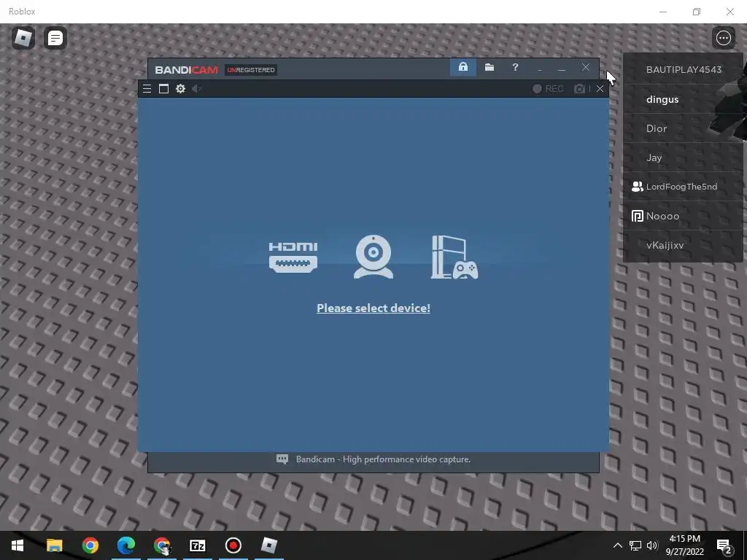
Task: Toggle the muted speaker icon
Action: coord(197,88)
